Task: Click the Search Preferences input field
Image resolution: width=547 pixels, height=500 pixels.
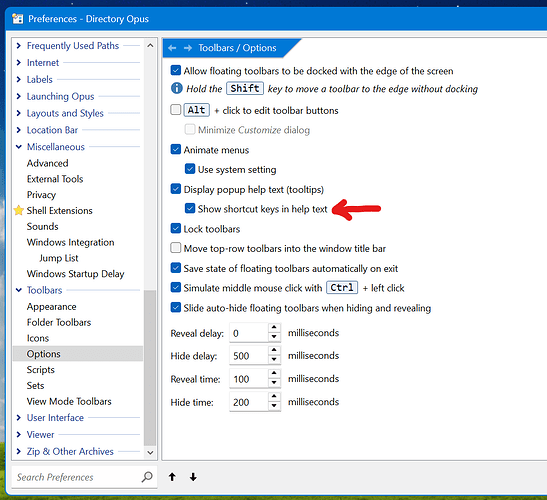Action: pyautogui.click(x=77, y=477)
